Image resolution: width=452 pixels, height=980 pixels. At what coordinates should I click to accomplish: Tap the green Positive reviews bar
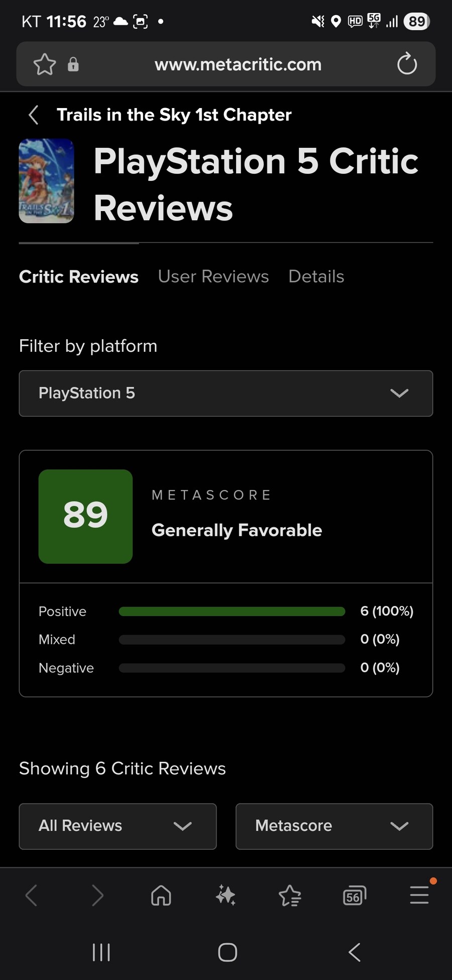point(232,611)
